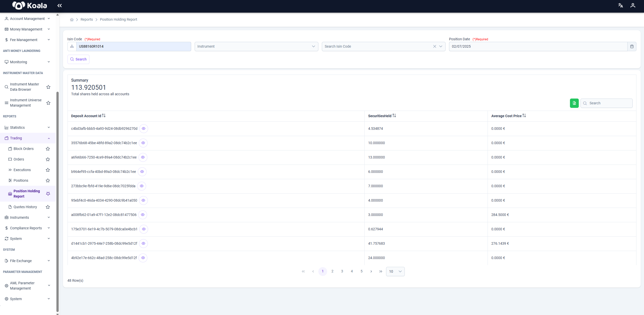Favorite Instrument Universe Management with star
Viewport: 644px width, 315px height.
[x=48, y=103]
